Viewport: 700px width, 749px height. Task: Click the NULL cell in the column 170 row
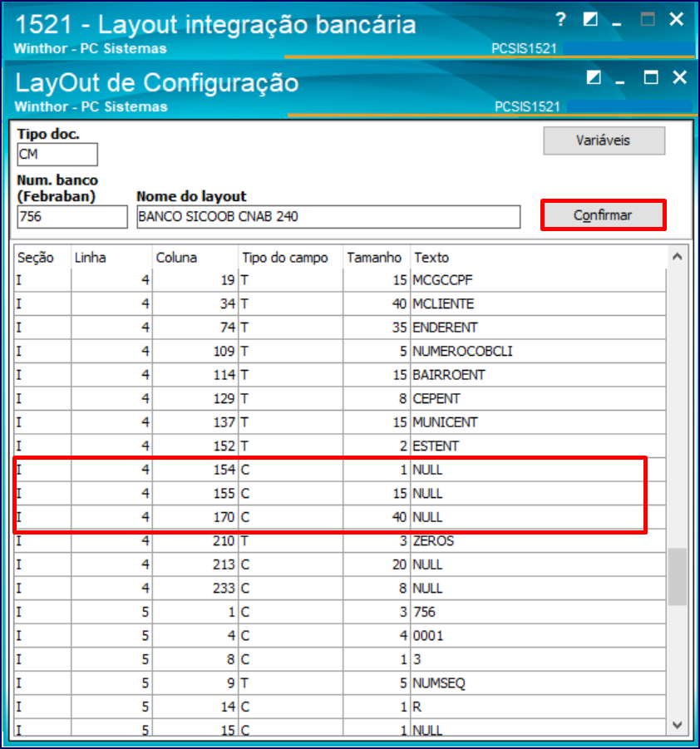coord(538,517)
